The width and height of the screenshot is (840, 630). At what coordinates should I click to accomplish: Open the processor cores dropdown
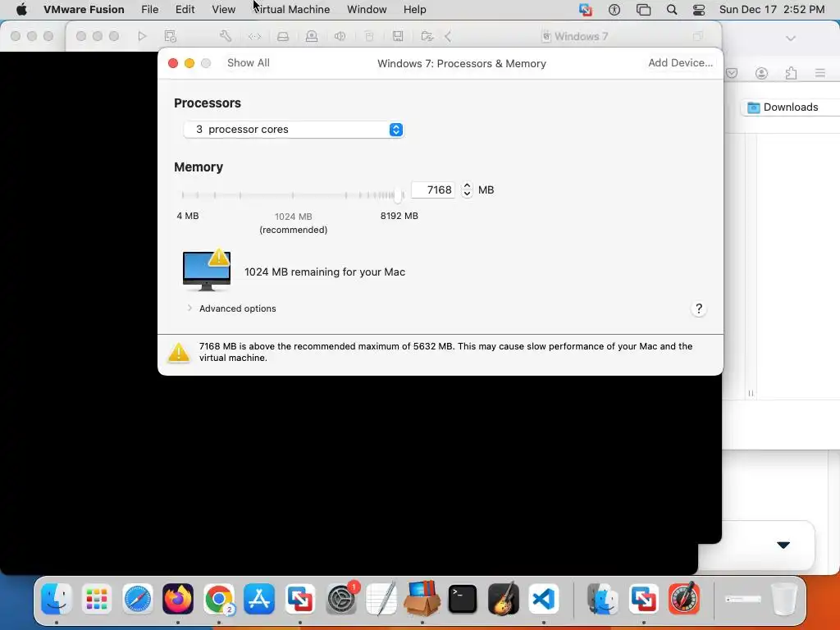[294, 130]
